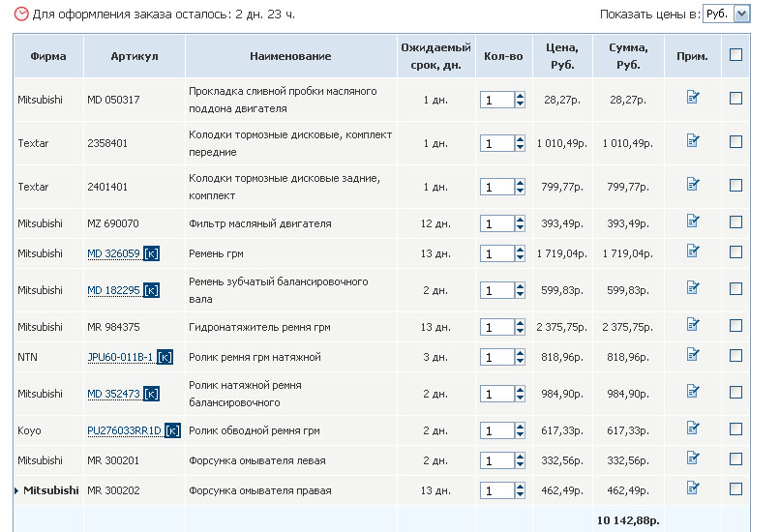Click [K] icon beside PU276033RR1D
Image resolution: width=780 pixels, height=532 pixels.
[172, 430]
